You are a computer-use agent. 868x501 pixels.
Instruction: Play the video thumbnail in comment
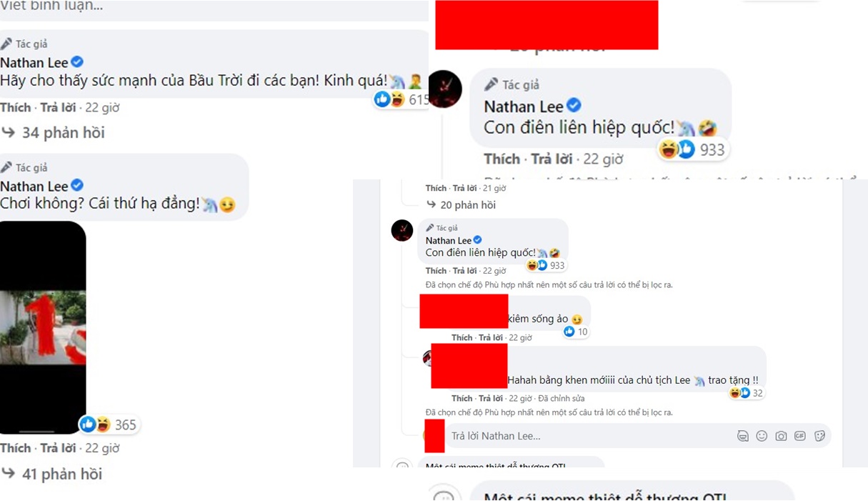click(x=43, y=327)
